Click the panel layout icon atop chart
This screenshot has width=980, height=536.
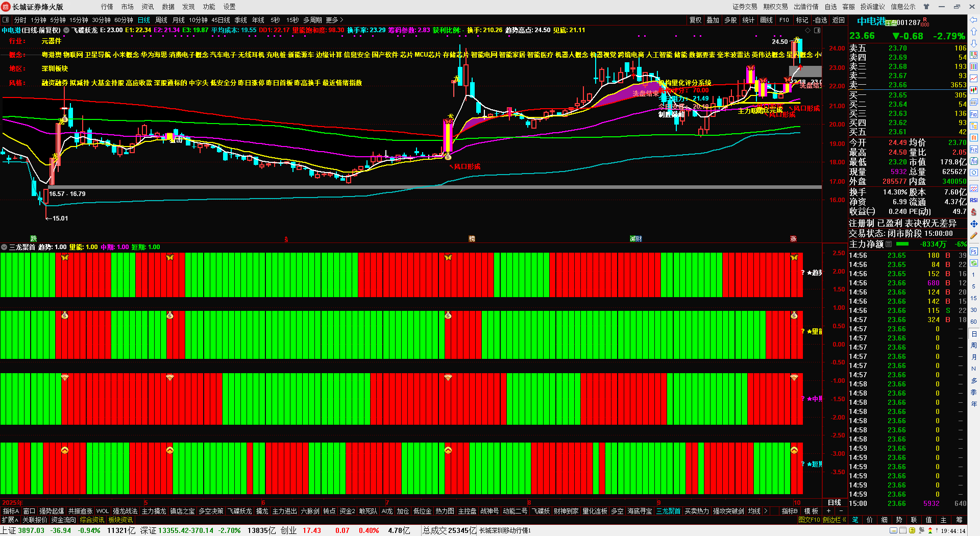pos(817,30)
